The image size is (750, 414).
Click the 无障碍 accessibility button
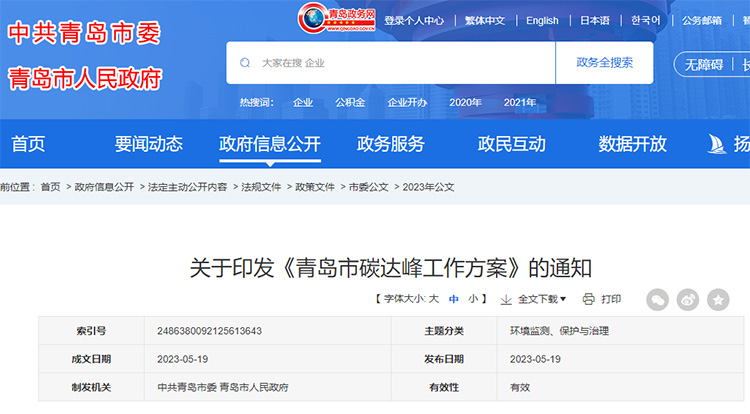tap(704, 65)
